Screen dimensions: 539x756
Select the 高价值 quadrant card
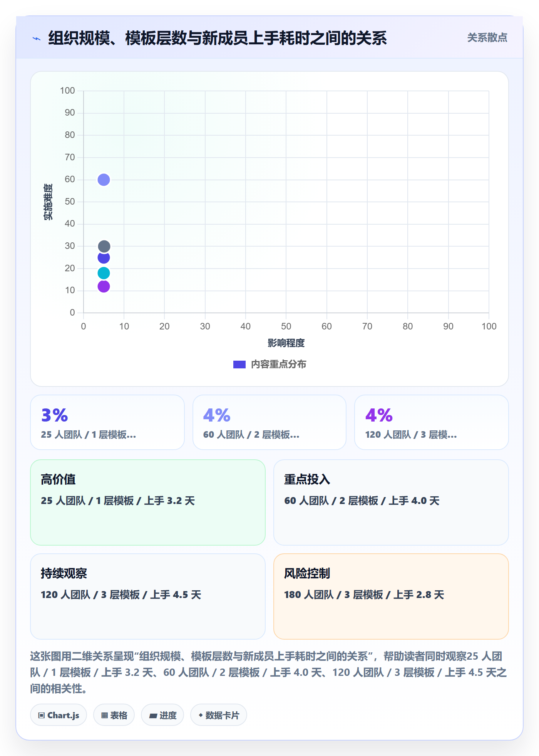point(148,502)
